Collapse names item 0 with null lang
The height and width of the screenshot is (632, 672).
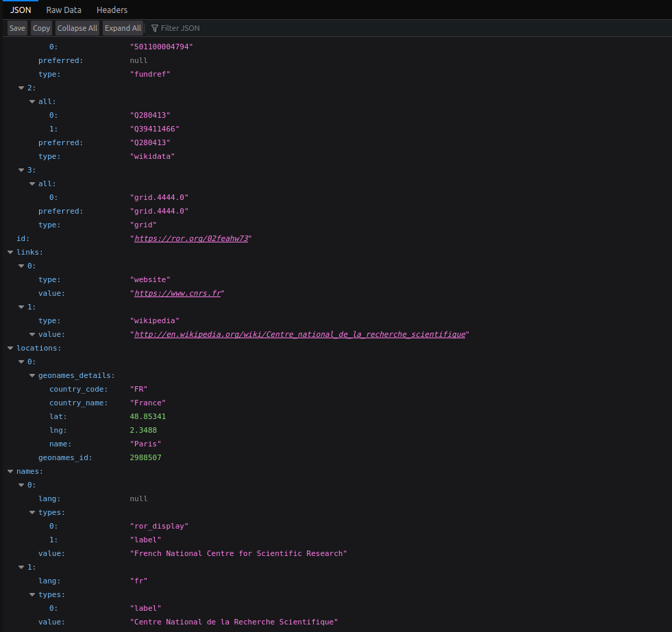tap(21, 485)
